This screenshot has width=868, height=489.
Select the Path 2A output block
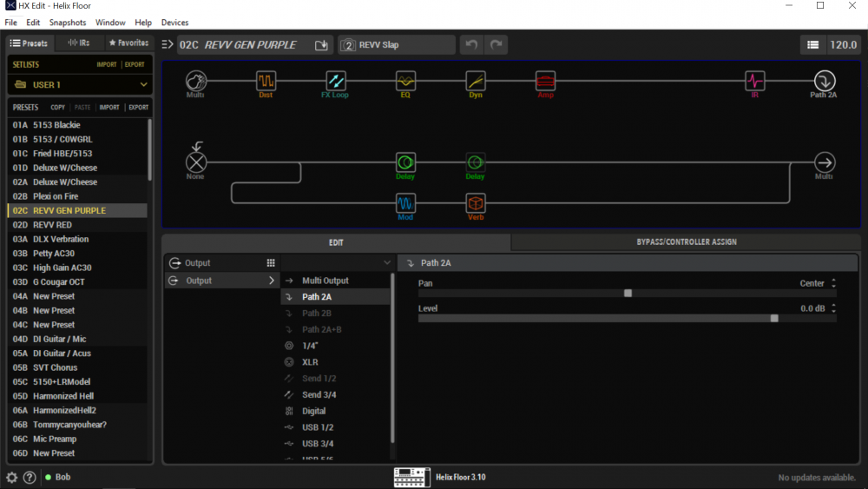825,81
